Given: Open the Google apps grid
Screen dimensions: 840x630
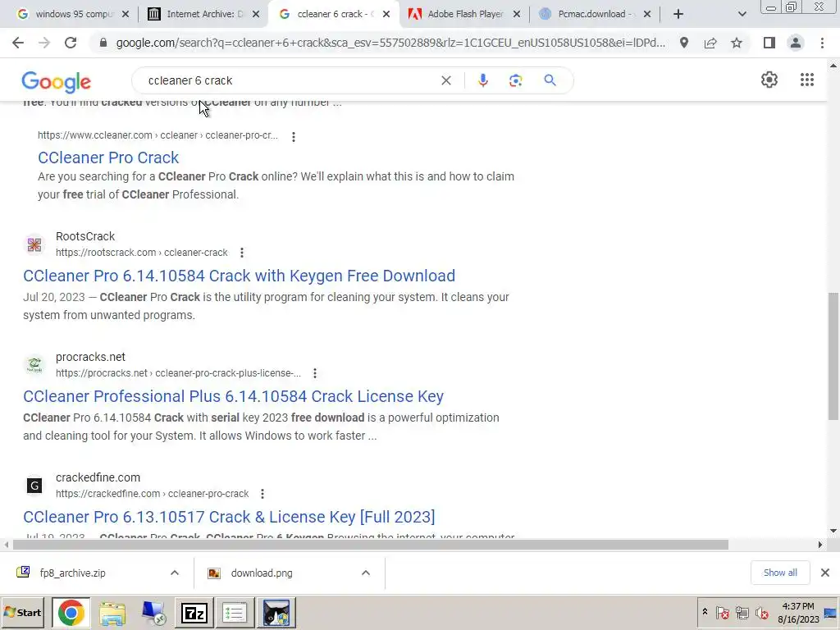Looking at the screenshot, I should pyautogui.click(x=807, y=80).
